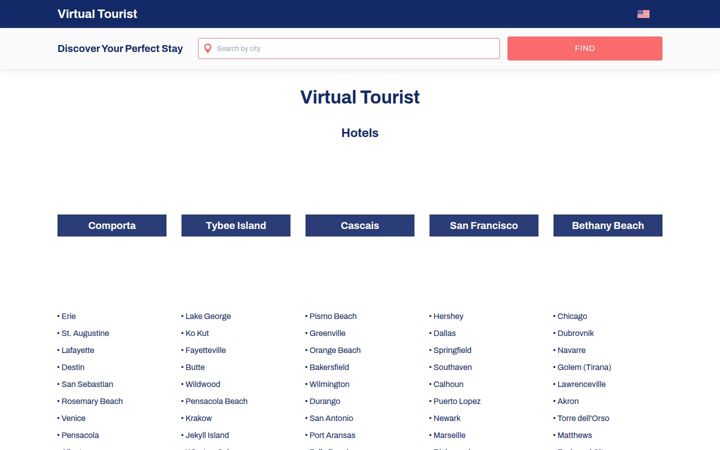Image resolution: width=720 pixels, height=450 pixels.
Task: Open the Wildwood city link
Action: point(203,384)
